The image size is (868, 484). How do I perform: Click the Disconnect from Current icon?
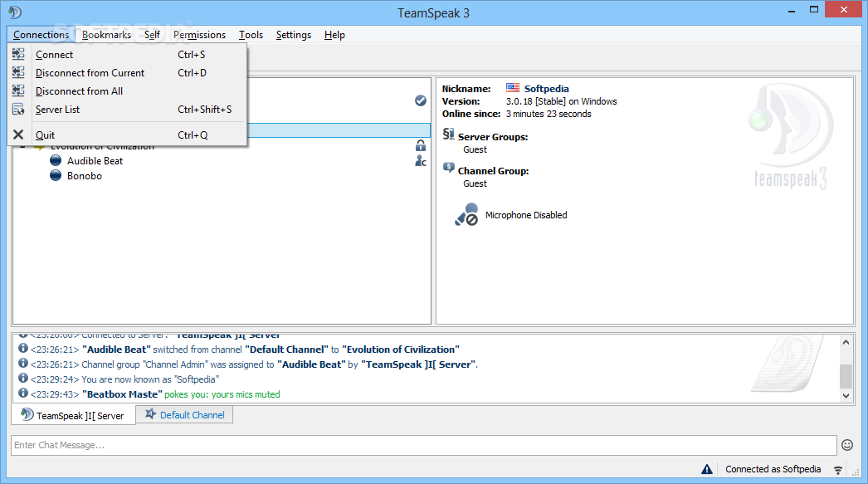click(x=18, y=72)
